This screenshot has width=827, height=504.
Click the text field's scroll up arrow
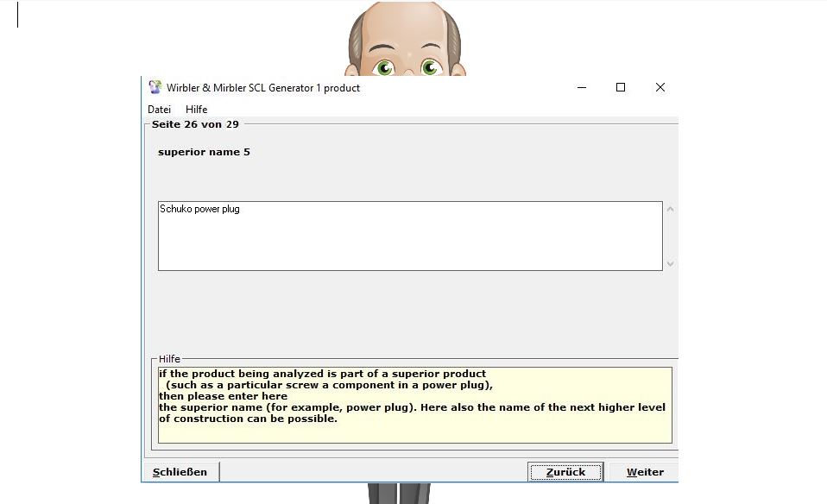pos(670,209)
